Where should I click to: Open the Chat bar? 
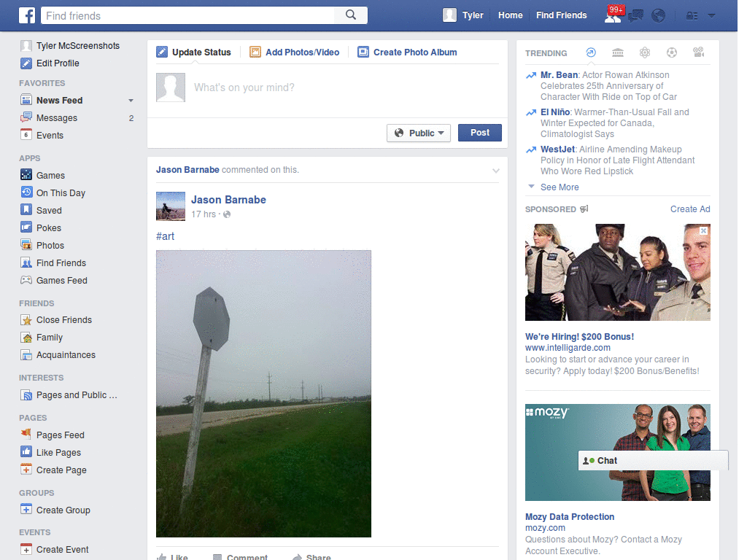(653, 461)
